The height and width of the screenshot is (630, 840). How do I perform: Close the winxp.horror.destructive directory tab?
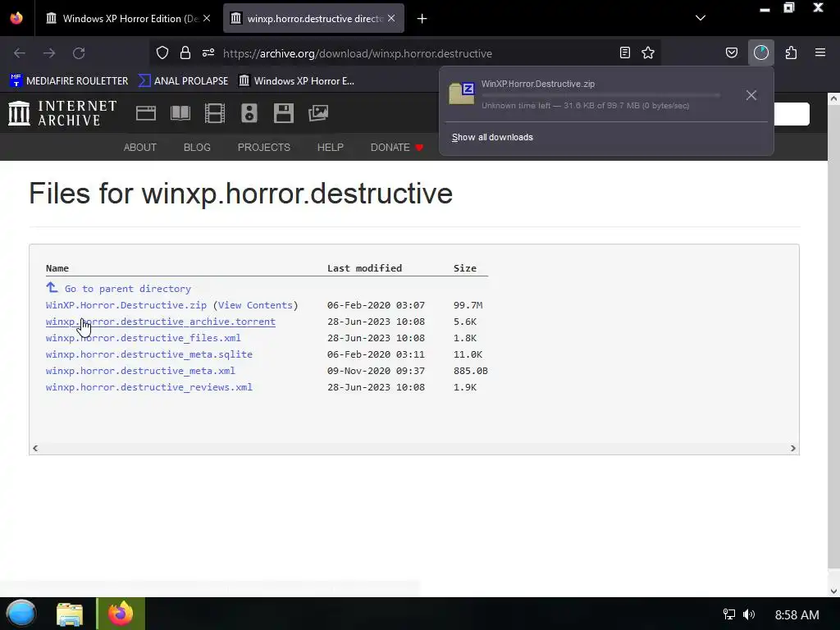click(391, 18)
